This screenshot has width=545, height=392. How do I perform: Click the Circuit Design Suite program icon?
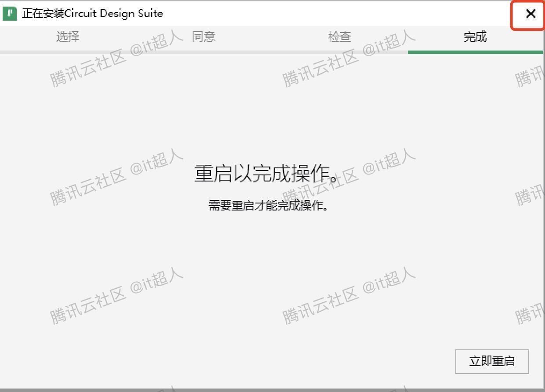click(9, 14)
